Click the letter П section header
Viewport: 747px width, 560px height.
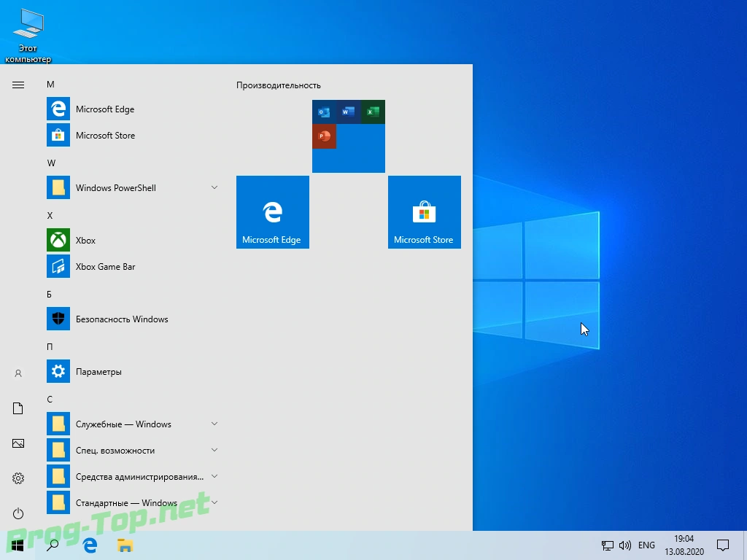point(50,346)
